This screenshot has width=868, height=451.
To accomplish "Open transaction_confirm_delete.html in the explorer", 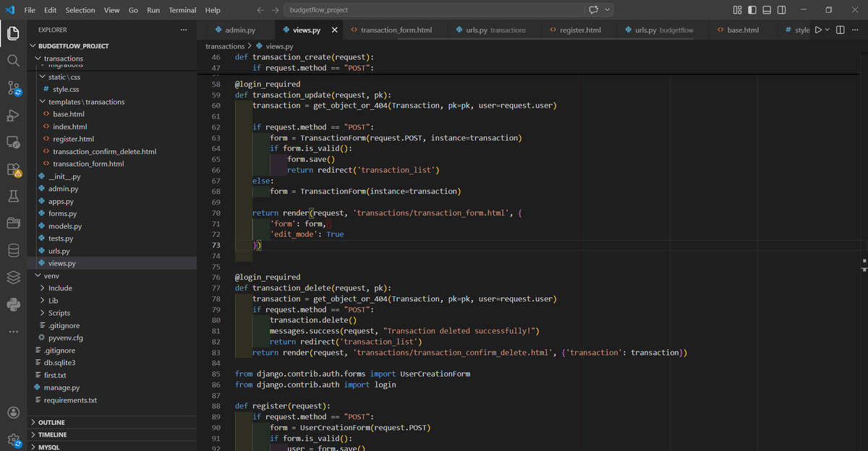I will tap(104, 152).
